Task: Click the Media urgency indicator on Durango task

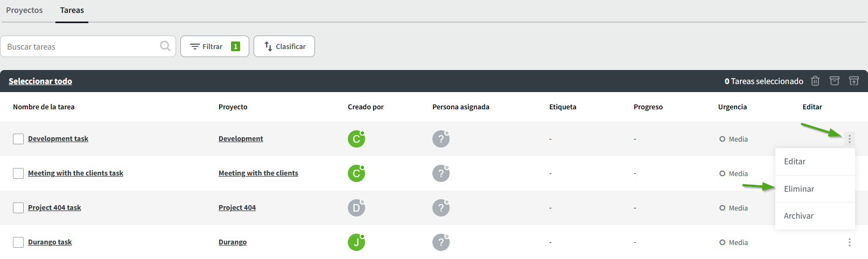Action: [x=733, y=242]
